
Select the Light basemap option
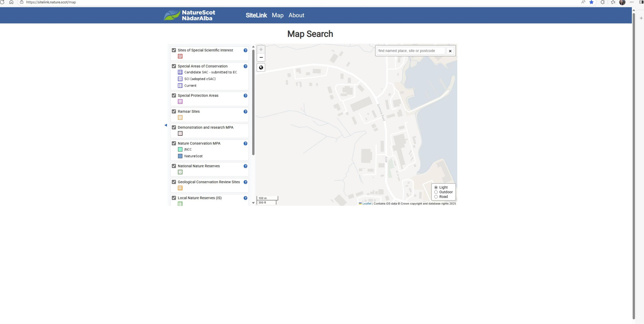tap(436, 188)
